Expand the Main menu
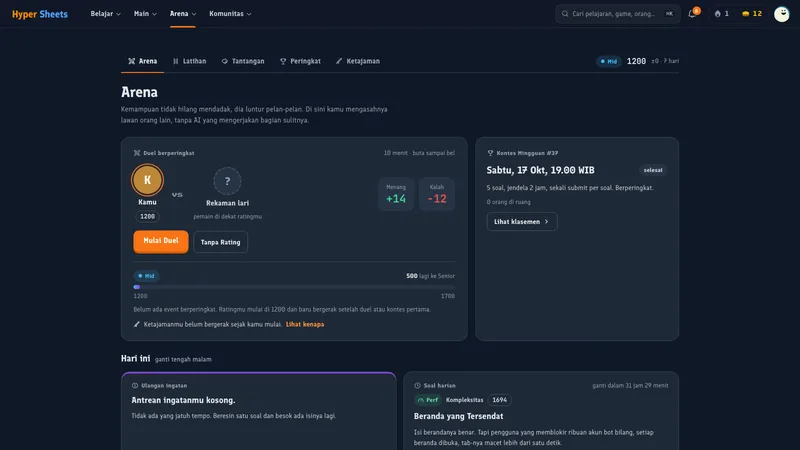 coord(145,14)
